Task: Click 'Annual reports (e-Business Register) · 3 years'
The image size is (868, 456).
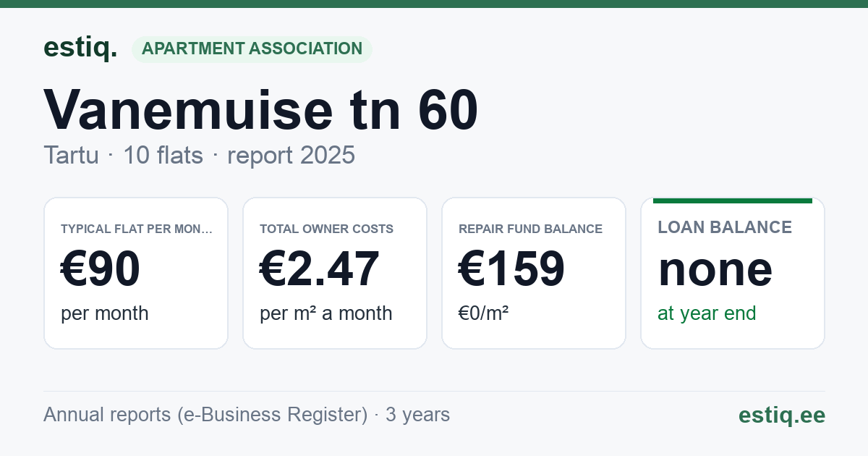Action: click(x=247, y=415)
